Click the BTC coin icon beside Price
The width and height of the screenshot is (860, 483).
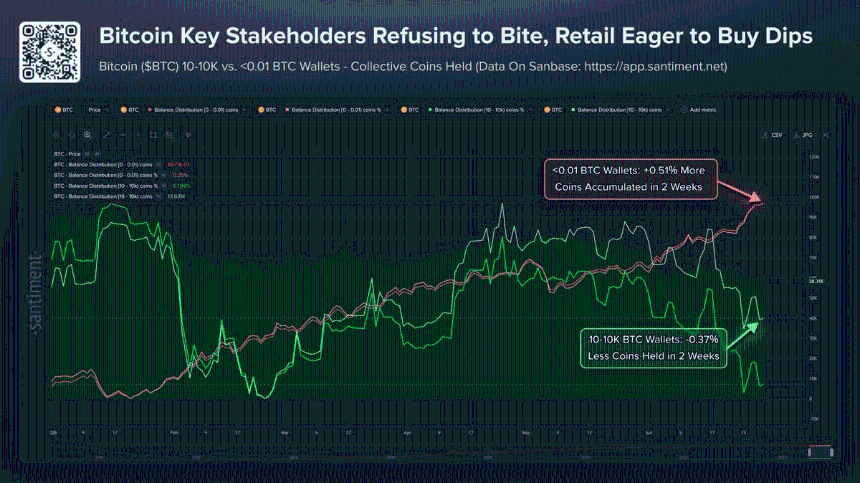pos(58,110)
